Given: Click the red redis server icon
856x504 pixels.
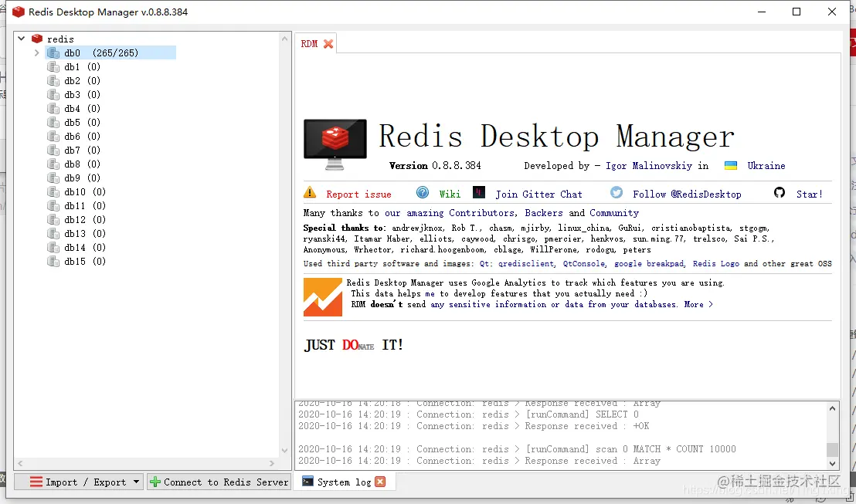Looking at the screenshot, I should point(37,39).
